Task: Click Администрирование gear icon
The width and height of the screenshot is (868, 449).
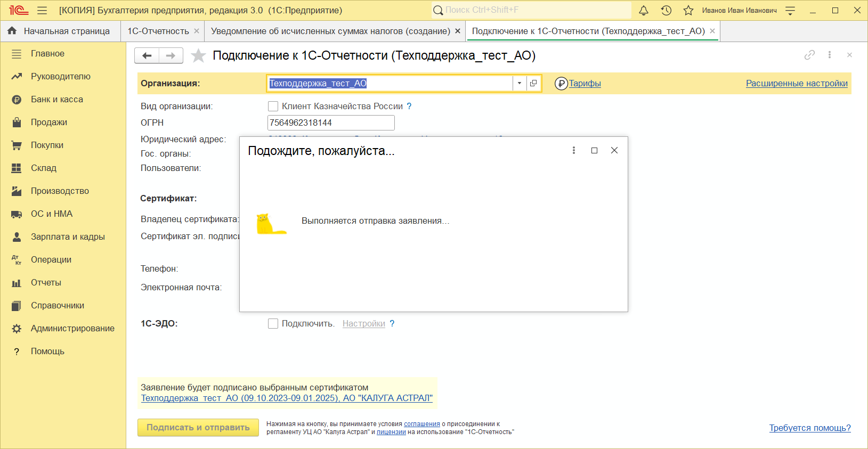Action: [x=17, y=329]
